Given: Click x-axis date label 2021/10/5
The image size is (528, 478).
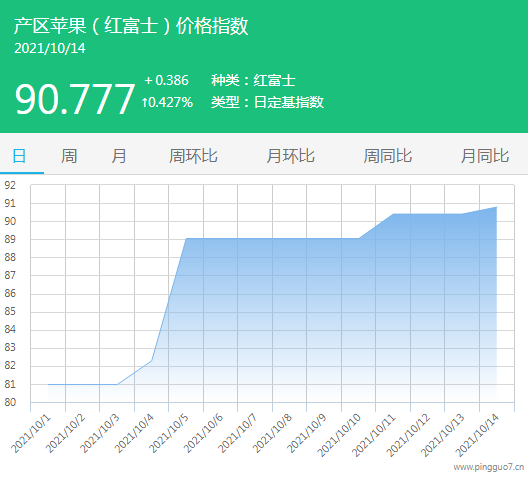Looking at the screenshot, I should [x=169, y=434].
